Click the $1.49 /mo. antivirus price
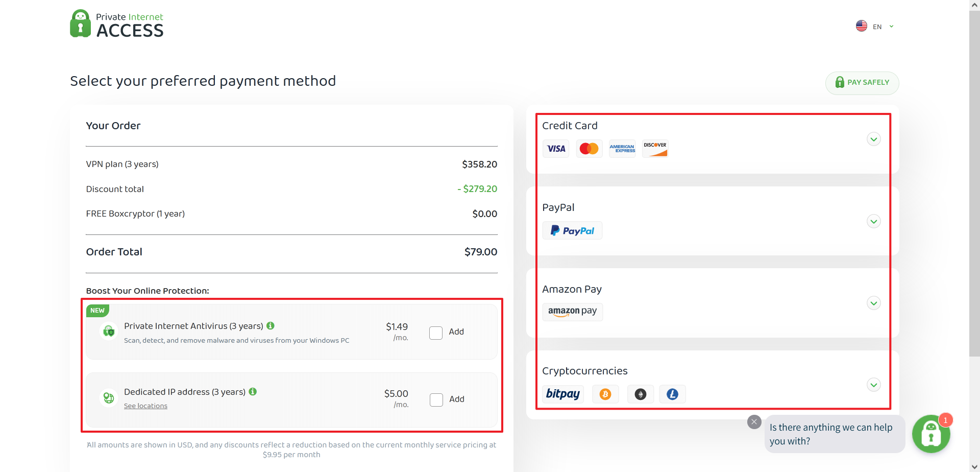This screenshot has height=472, width=980. tap(397, 332)
